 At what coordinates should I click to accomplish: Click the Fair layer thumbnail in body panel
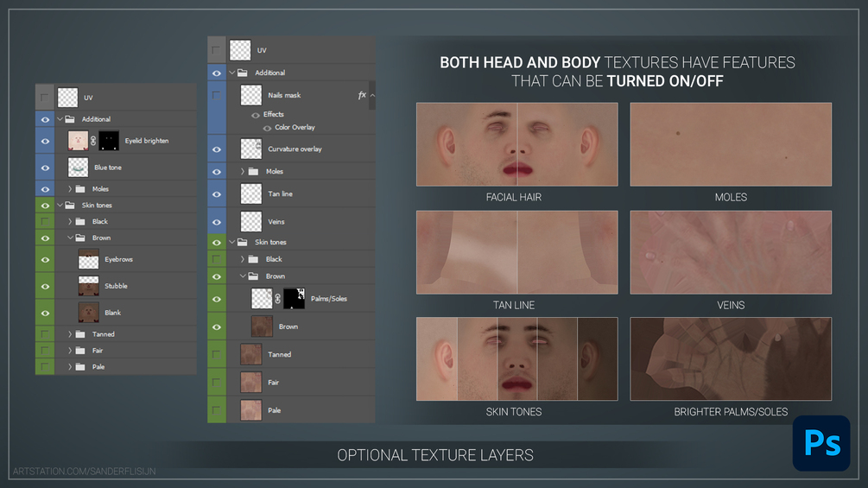250,383
